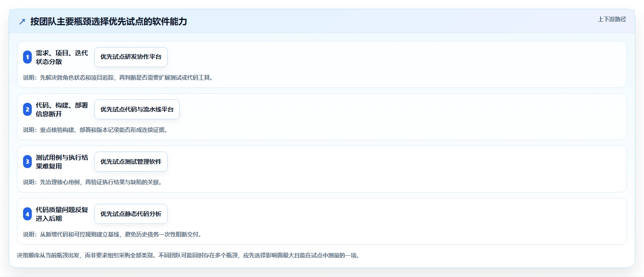Screen dimensions: 644x277
Task: Select the 优先试点测试管理软件 button
Action: (x=131, y=162)
